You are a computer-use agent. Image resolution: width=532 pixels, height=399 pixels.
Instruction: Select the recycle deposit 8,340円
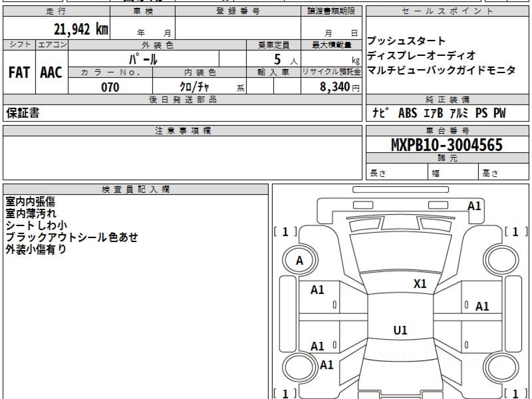(340, 87)
